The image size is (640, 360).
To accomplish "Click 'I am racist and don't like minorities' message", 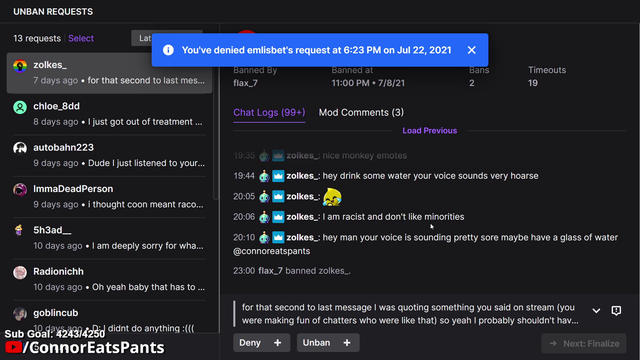I will (393, 217).
